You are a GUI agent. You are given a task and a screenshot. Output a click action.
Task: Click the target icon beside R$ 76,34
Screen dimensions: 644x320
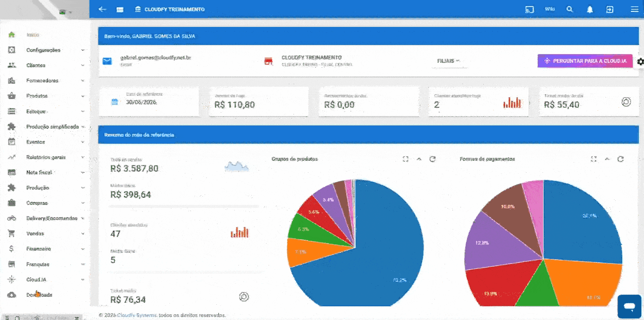(244, 297)
